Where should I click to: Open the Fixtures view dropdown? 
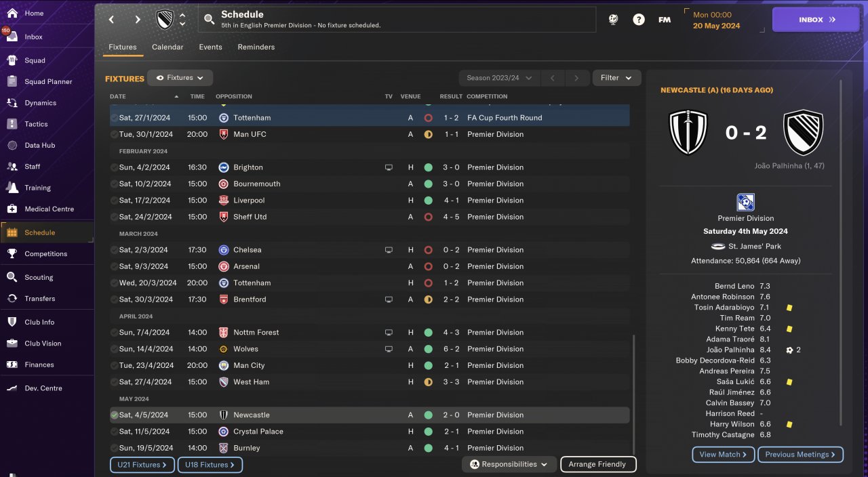click(x=180, y=78)
